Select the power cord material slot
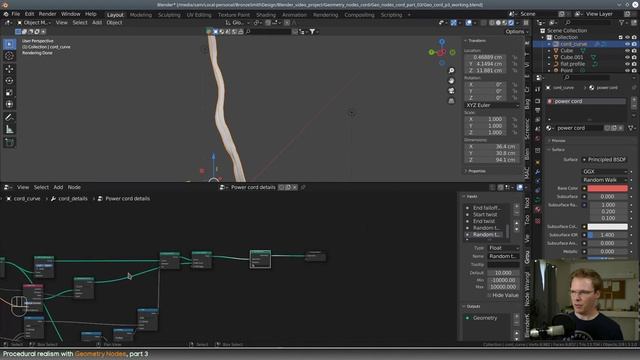Viewport: 640px width, 360px height. [586, 101]
